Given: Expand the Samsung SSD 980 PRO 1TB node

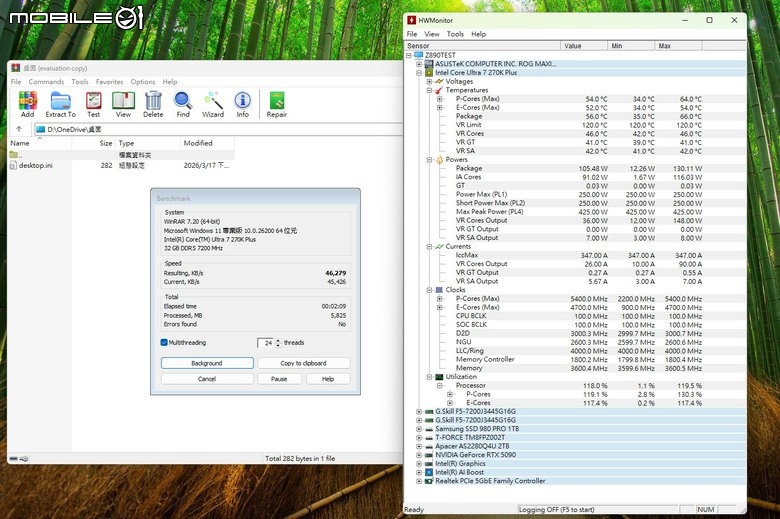Looking at the screenshot, I should point(419,429).
